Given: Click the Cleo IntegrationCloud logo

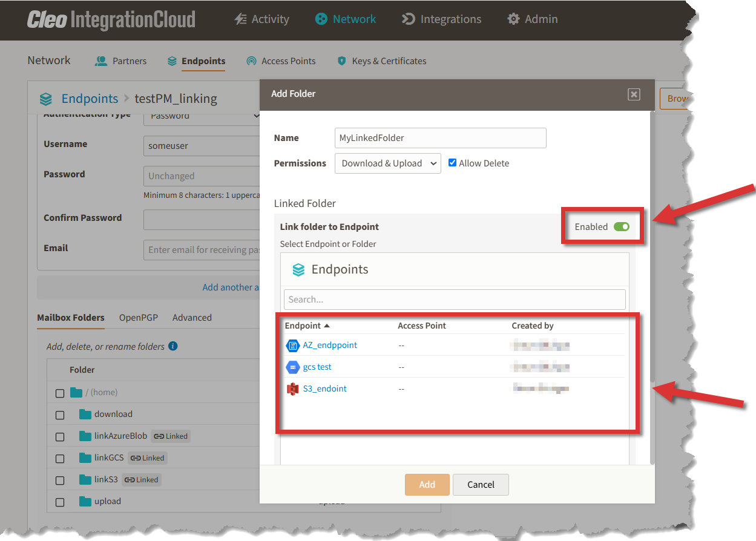Looking at the screenshot, I should coord(111,19).
